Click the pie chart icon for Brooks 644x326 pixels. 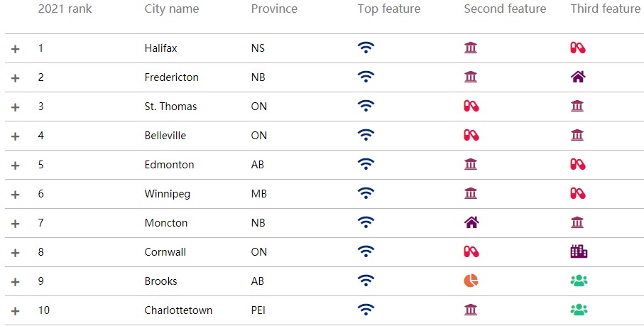click(x=471, y=281)
